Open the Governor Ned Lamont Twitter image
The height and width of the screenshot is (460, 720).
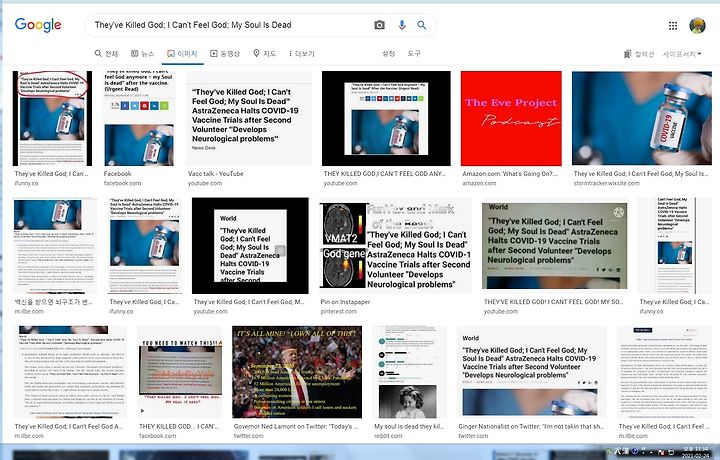point(297,372)
